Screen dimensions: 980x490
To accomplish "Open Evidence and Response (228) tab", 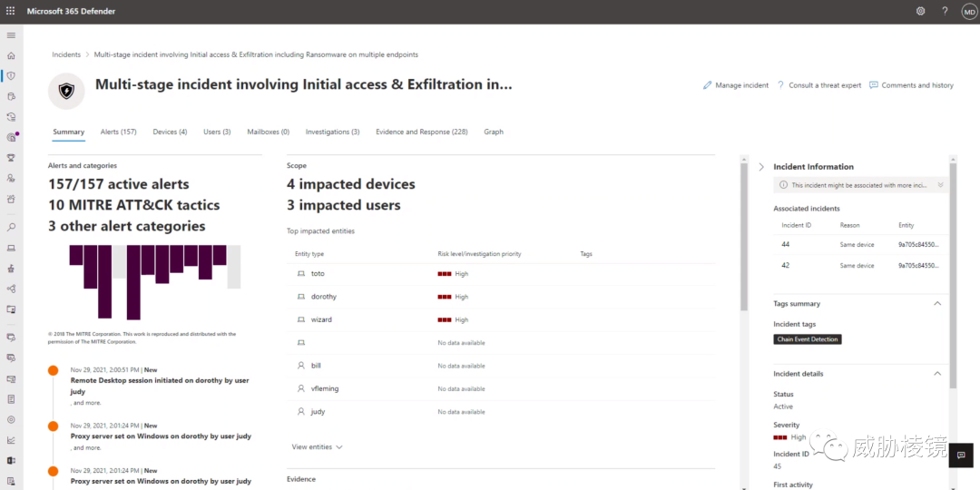I will coord(422,132).
